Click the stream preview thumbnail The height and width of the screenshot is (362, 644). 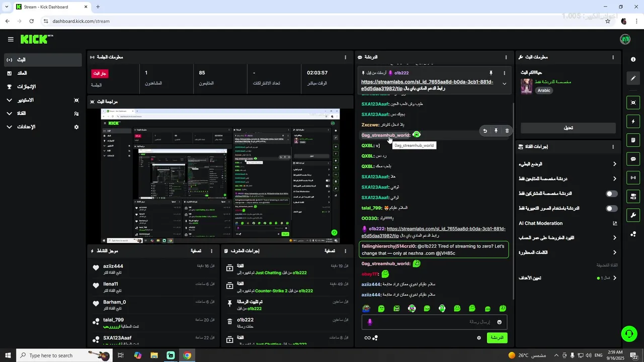point(221,176)
